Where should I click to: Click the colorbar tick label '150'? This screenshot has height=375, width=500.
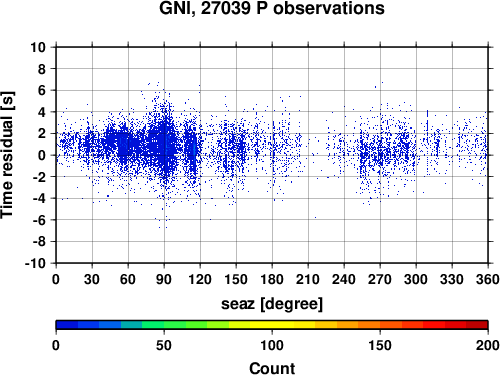tap(380, 345)
